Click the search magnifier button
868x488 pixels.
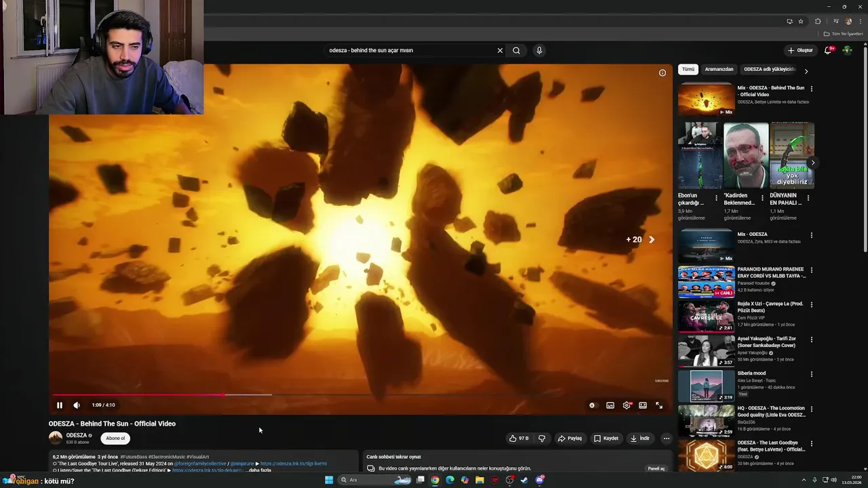(517, 50)
